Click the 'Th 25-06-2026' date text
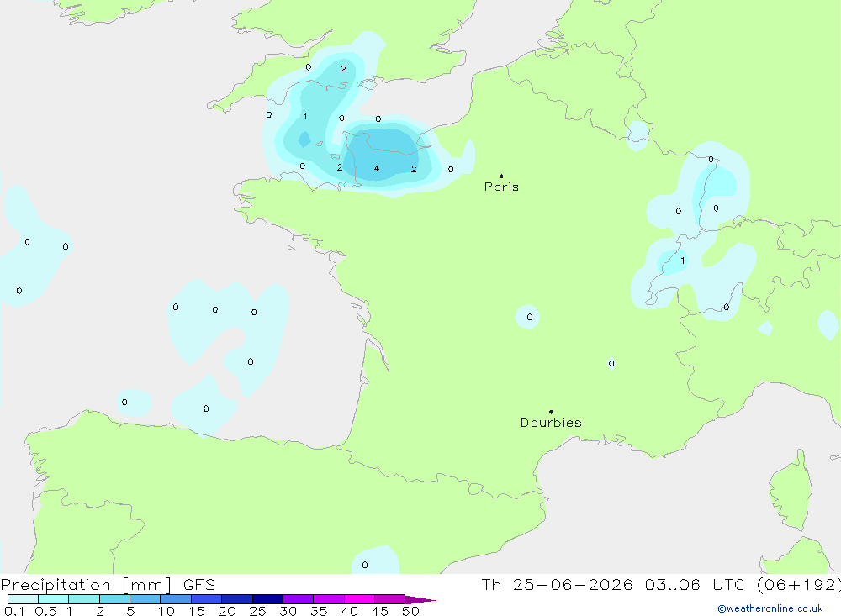The image size is (841, 616). [557, 585]
